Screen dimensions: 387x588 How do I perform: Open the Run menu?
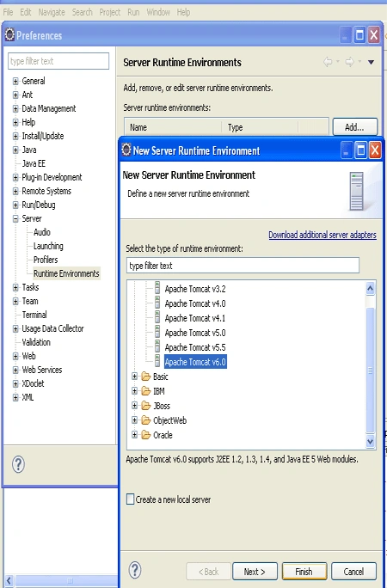(x=133, y=12)
